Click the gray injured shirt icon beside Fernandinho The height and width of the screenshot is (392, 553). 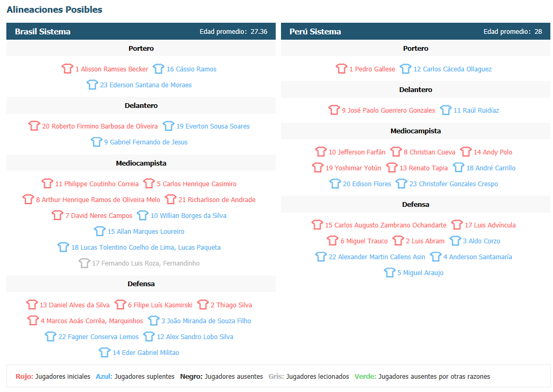(84, 262)
